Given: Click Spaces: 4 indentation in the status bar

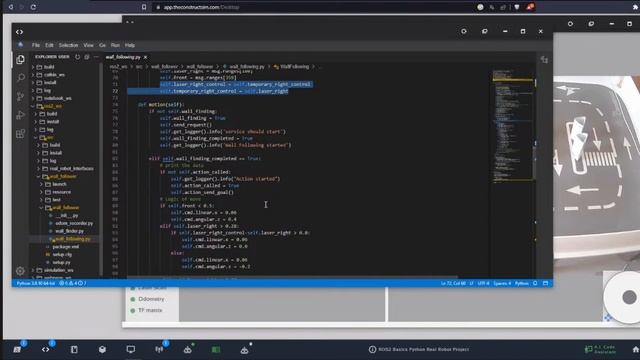Looking at the screenshot, I should [502, 283].
